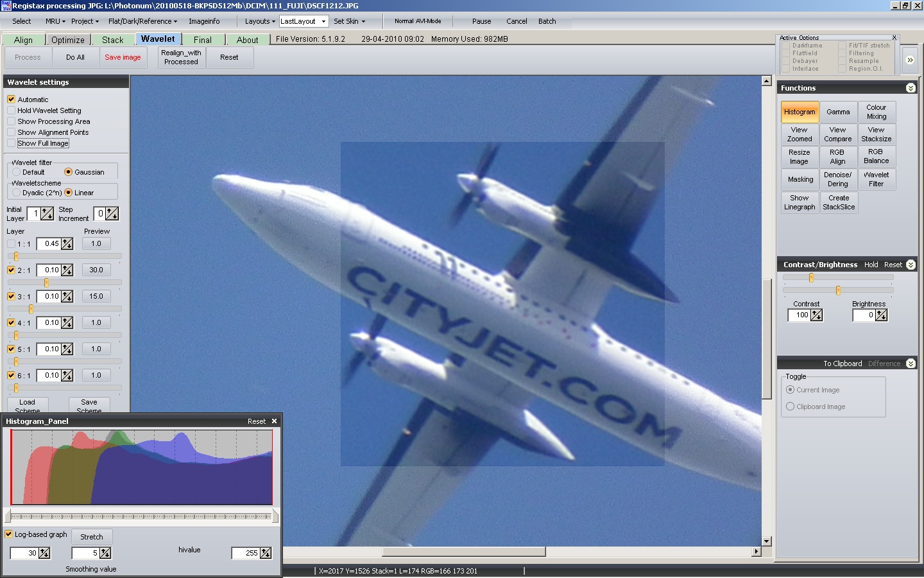The width and height of the screenshot is (924, 578).
Task: Click the Initial Layer stepper icon
Action: click(x=47, y=214)
